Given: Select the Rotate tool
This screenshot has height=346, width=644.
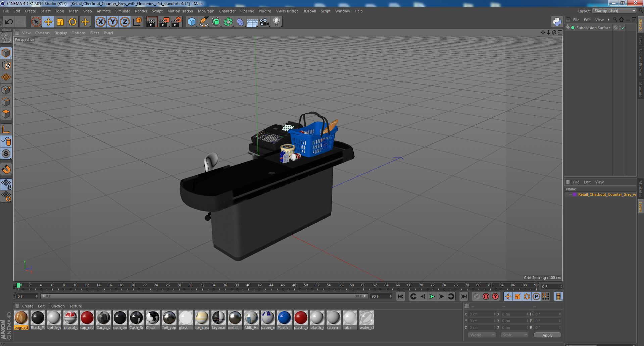Looking at the screenshot, I should pyautogui.click(x=72, y=22).
